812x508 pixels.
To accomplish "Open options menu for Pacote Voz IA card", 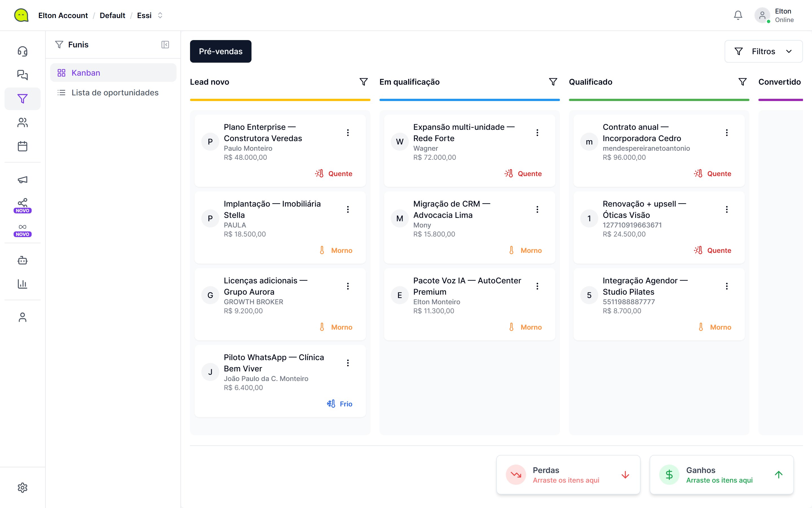I will pos(537,286).
